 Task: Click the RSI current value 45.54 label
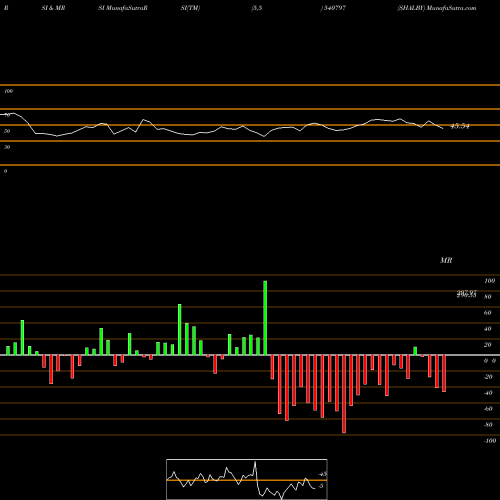coord(460,126)
